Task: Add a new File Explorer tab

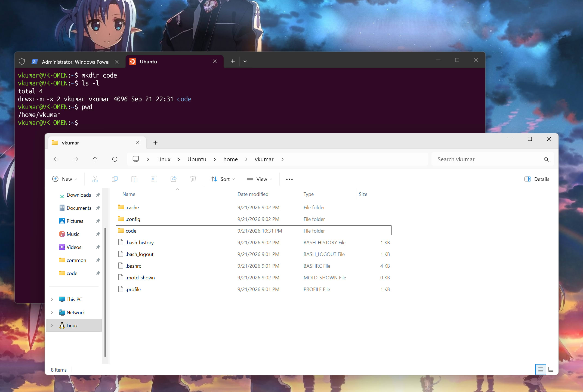Action: click(x=155, y=143)
